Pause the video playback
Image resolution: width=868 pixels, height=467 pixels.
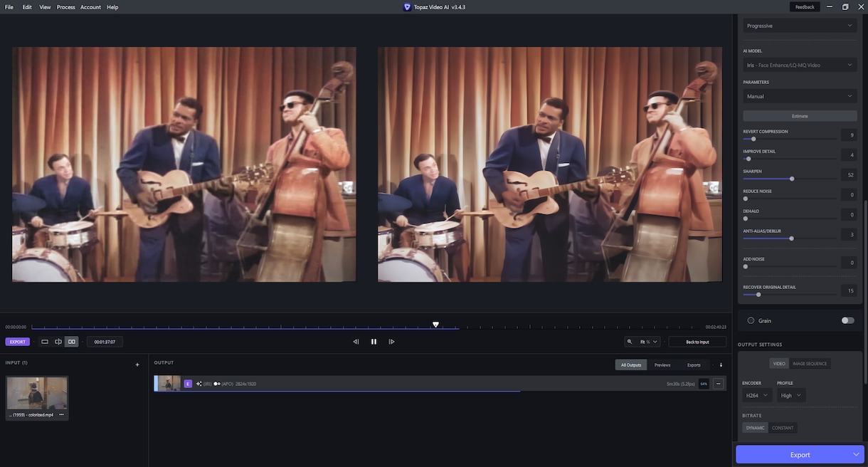(x=374, y=342)
